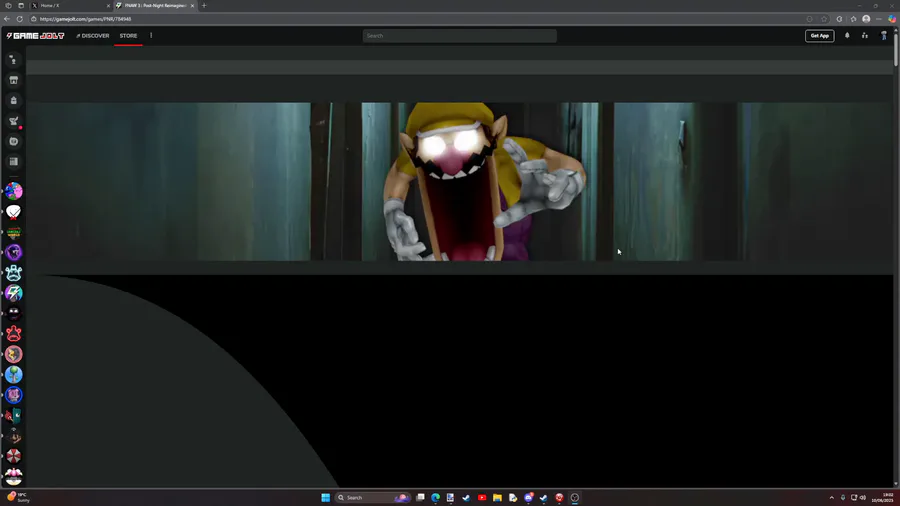900x506 pixels.
Task: Open File Explorer from the taskbar
Action: point(497,497)
